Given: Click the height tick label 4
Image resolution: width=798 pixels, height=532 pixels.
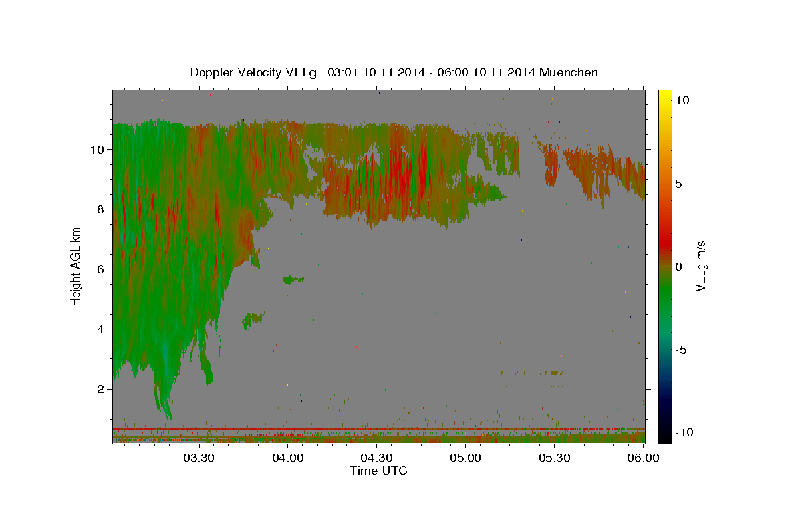Looking at the screenshot, I should coord(100,329).
